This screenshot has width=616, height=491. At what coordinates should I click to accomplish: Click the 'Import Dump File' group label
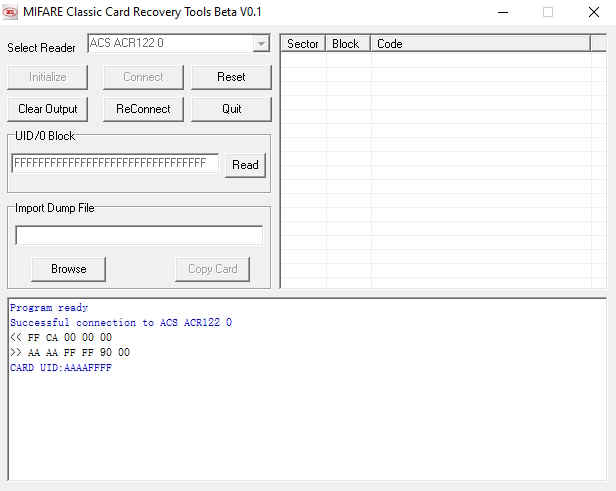pyautogui.click(x=55, y=208)
